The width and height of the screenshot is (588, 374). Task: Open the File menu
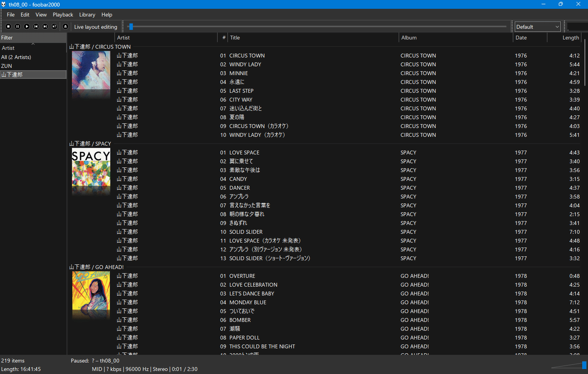11,15
